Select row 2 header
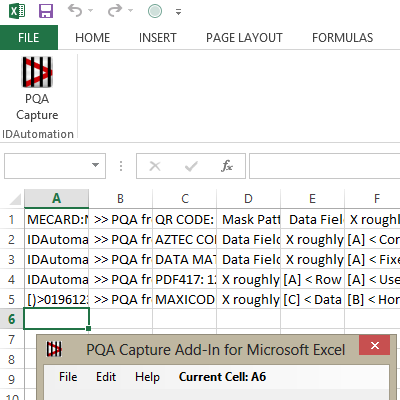Viewport: 400px width, 400px height. click(12, 239)
